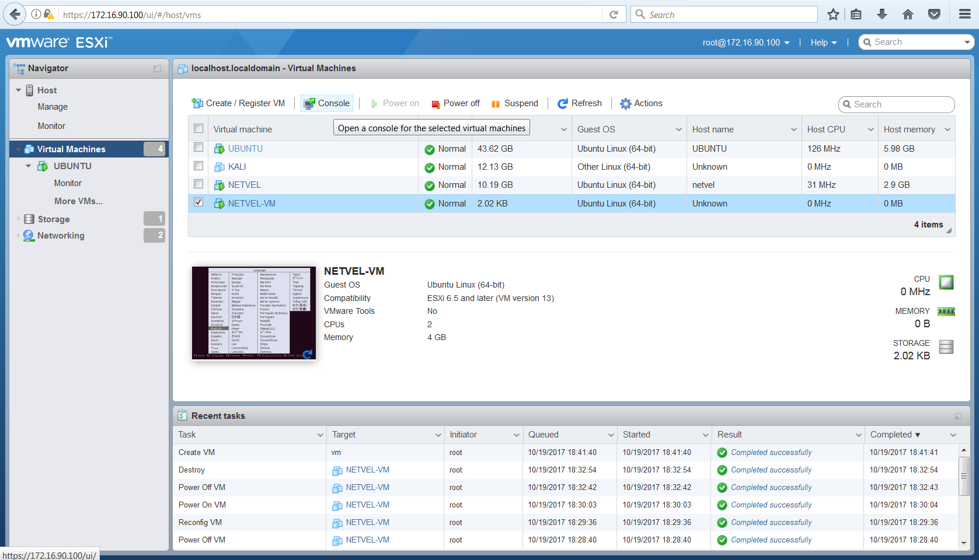
Task: Power off the selected VM
Action: [455, 103]
